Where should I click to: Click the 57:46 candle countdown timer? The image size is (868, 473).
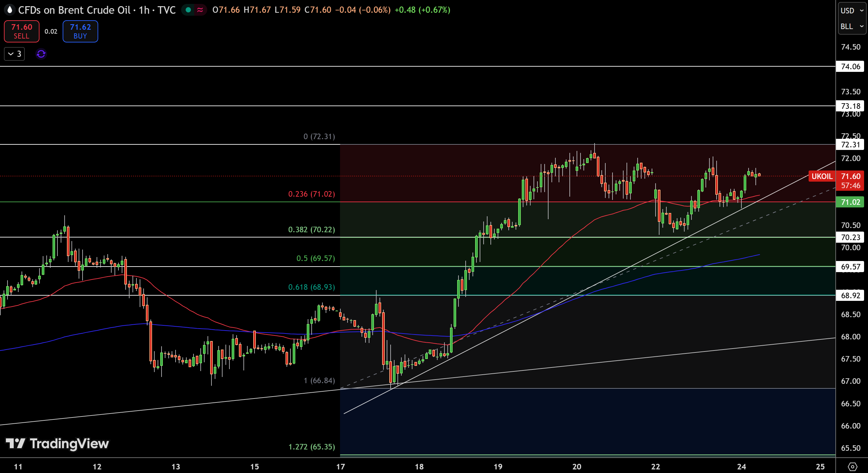pyautogui.click(x=850, y=186)
